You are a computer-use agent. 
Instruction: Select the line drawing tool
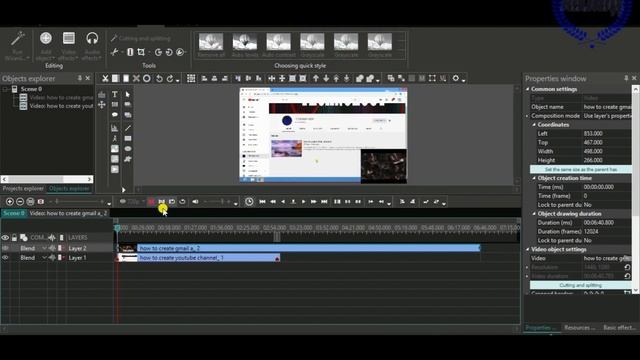pos(128,128)
